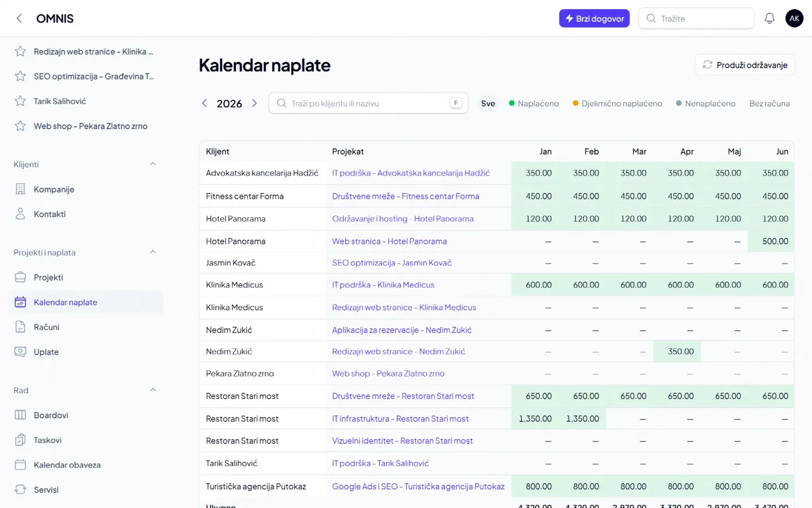Click the Servisi refresh icon

point(20,489)
